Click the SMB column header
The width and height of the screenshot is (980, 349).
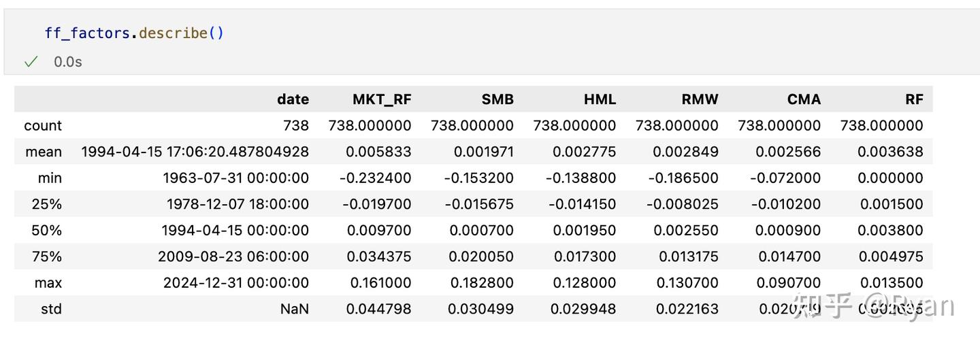497,99
